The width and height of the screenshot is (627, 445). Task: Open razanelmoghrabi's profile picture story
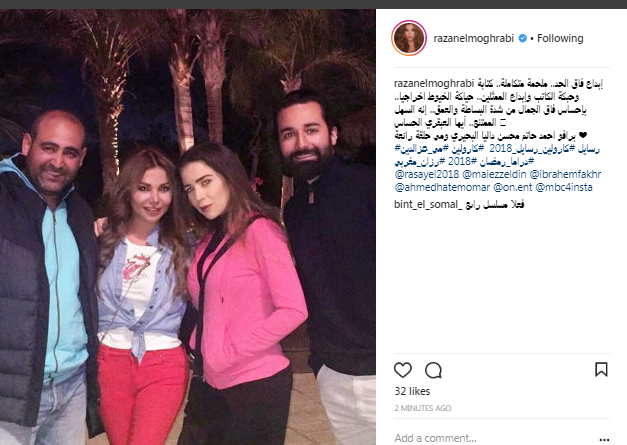click(x=409, y=38)
